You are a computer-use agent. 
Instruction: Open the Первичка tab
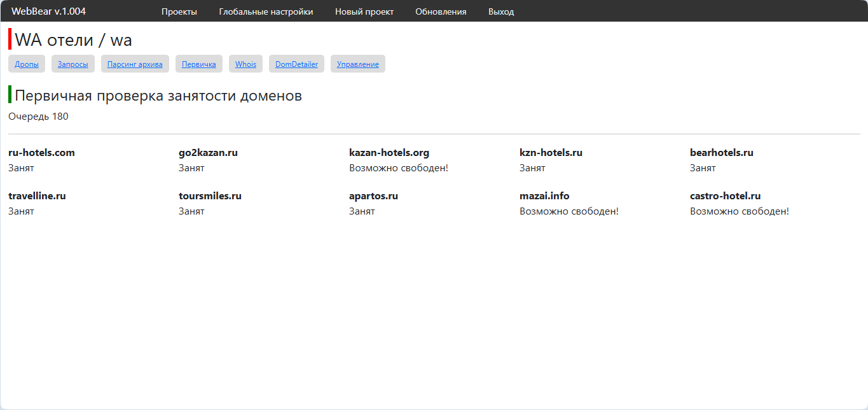[199, 64]
